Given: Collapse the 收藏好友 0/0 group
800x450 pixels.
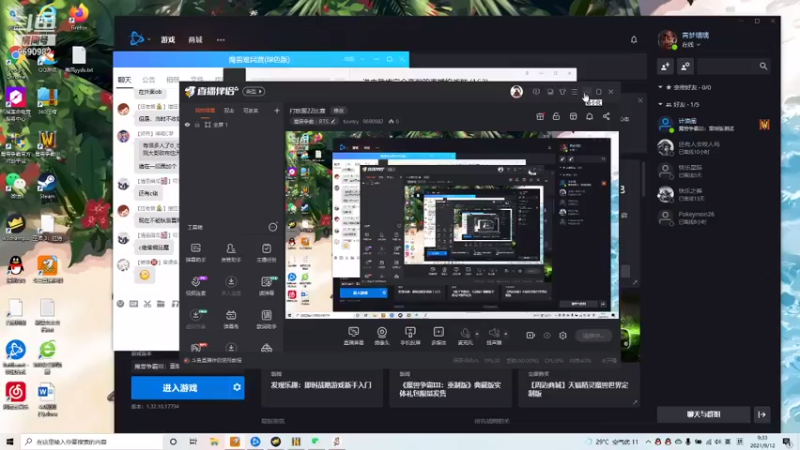Looking at the screenshot, I should (660, 87).
